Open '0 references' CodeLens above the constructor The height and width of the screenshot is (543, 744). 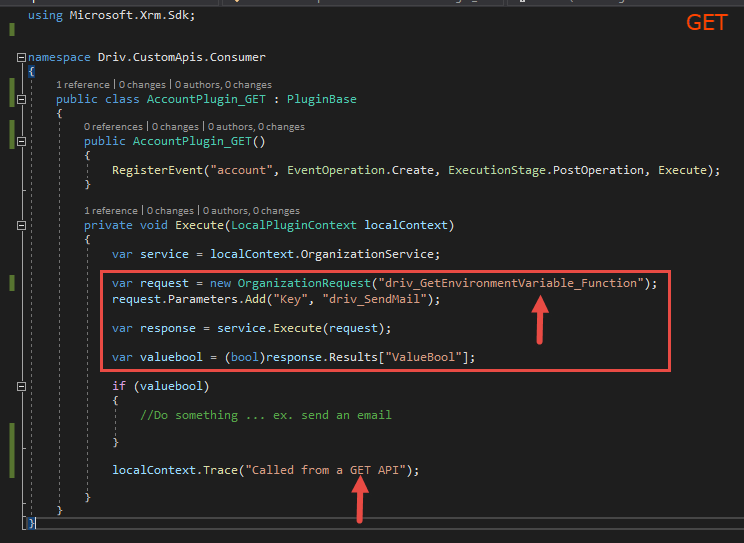tap(113, 127)
